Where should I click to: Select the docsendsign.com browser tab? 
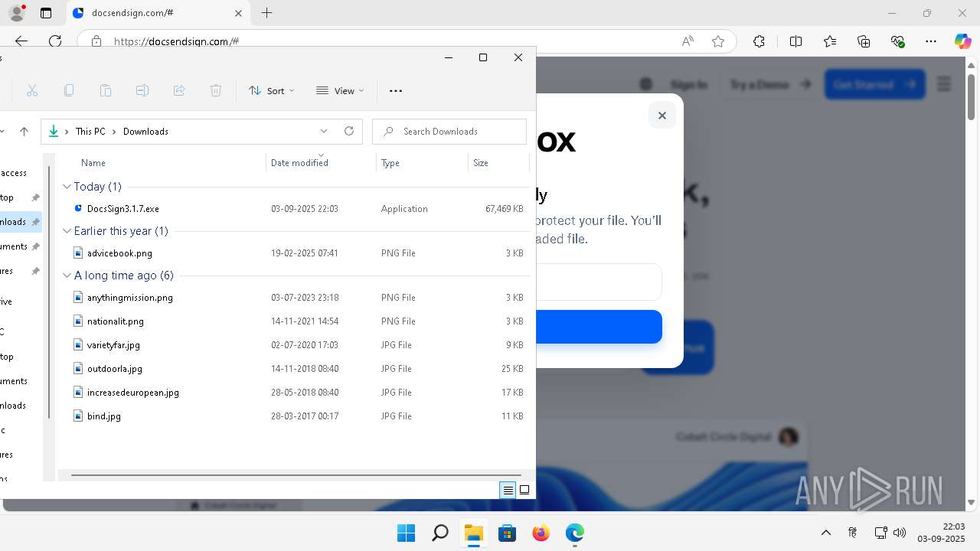158,13
